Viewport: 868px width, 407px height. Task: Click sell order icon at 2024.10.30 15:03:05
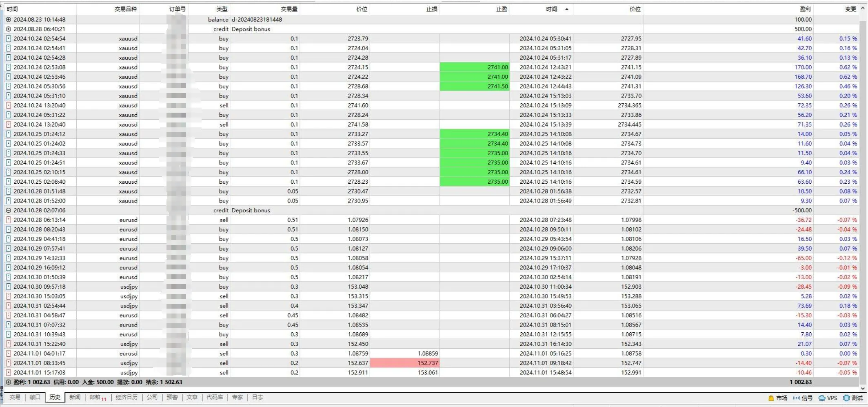point(8,296)
